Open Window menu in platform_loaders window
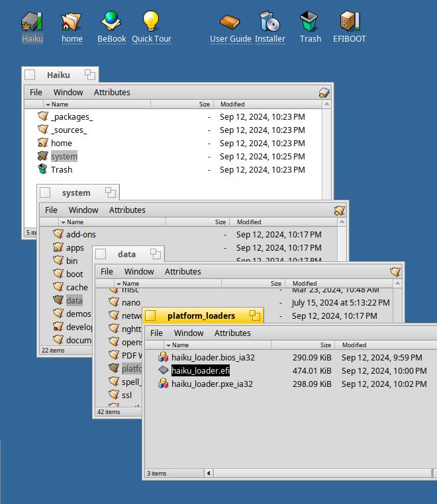Viewport: 437px width, 504px height. (189, 333)
